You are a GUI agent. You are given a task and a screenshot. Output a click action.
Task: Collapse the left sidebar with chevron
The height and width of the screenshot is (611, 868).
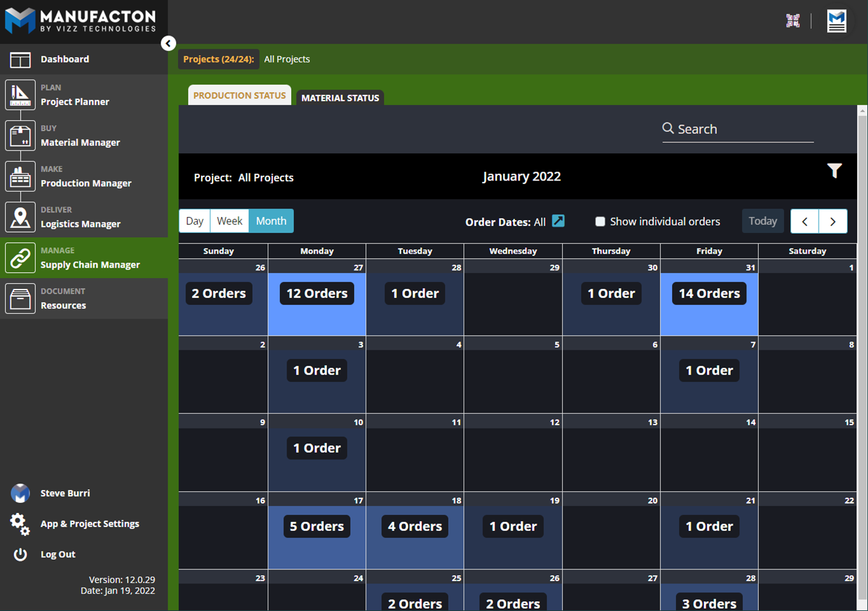168,44
